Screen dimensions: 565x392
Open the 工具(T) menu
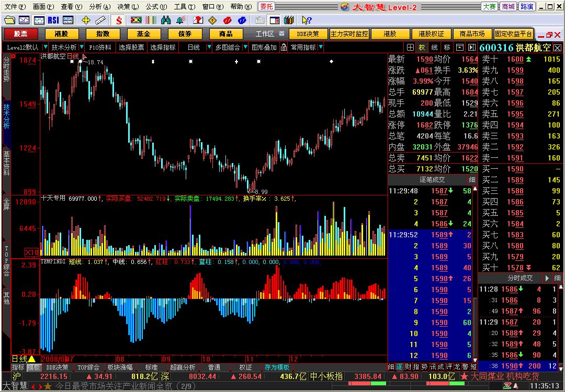coord(185,6)
